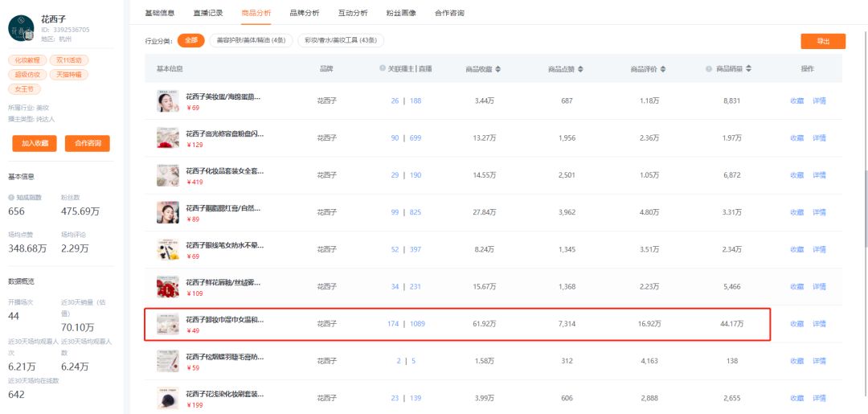Click the 加入收藏 button in sidebar
Viewport: 868px width, 414px height.
pyautogui.click(x=35, y=143)
